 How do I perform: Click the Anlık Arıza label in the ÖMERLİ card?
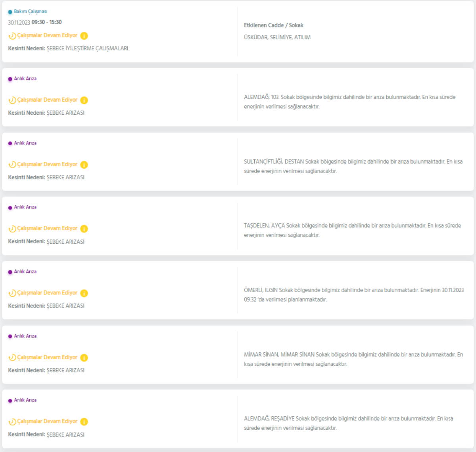coord(25,271)
